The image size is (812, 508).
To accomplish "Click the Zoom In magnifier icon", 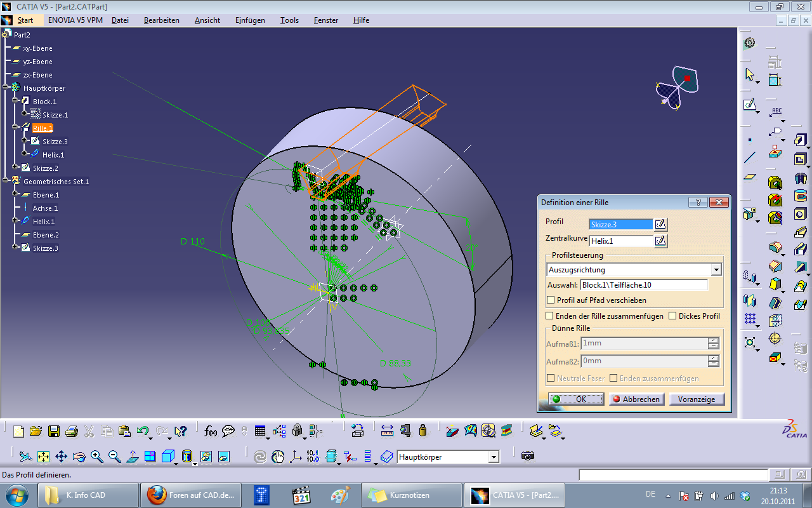I will point(97,457).
